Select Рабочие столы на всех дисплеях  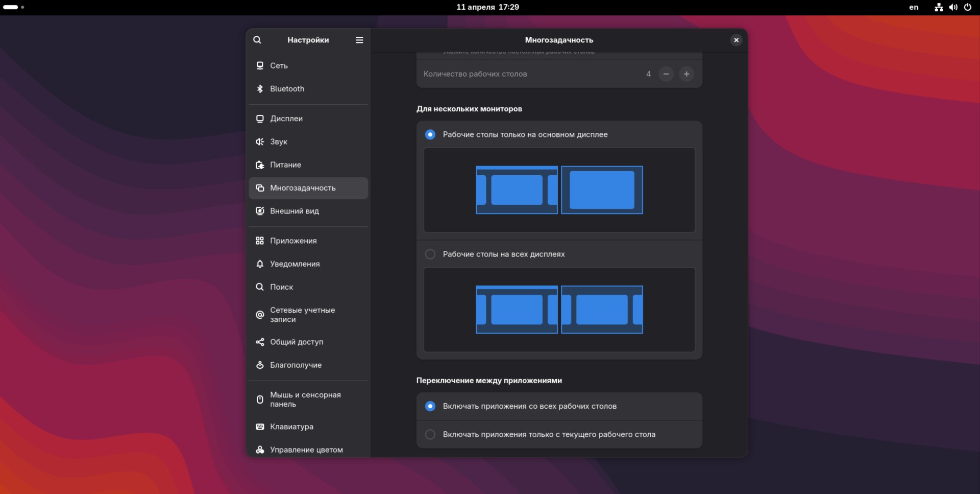click(430, 254)
